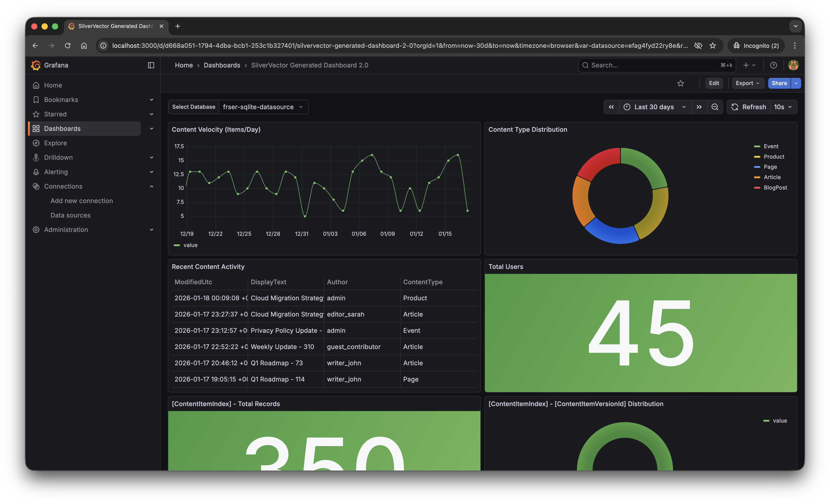Go to Data sources in sidebar
830x504 pixels.
tap(70, 215)
